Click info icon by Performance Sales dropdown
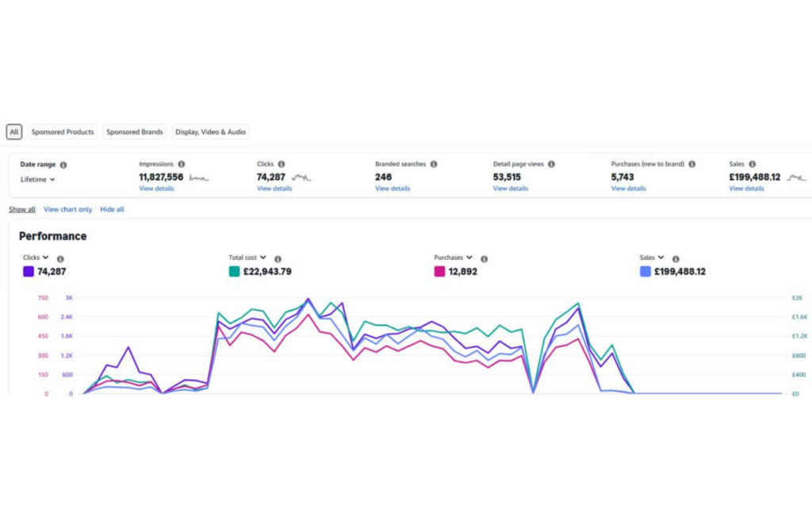This screenshot has width=812, height=512. tap(676, 259)
